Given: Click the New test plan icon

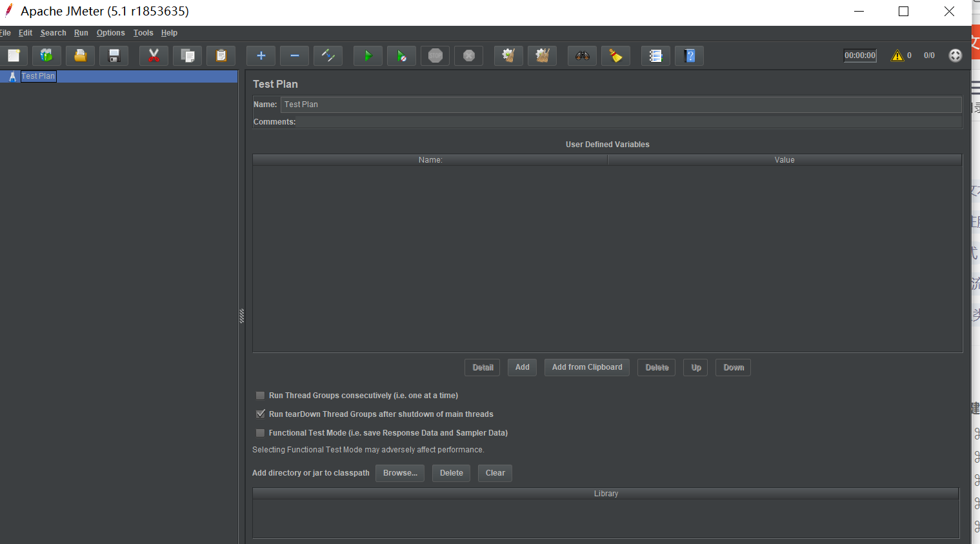Looking at the screenshot, I should [14, 55].
